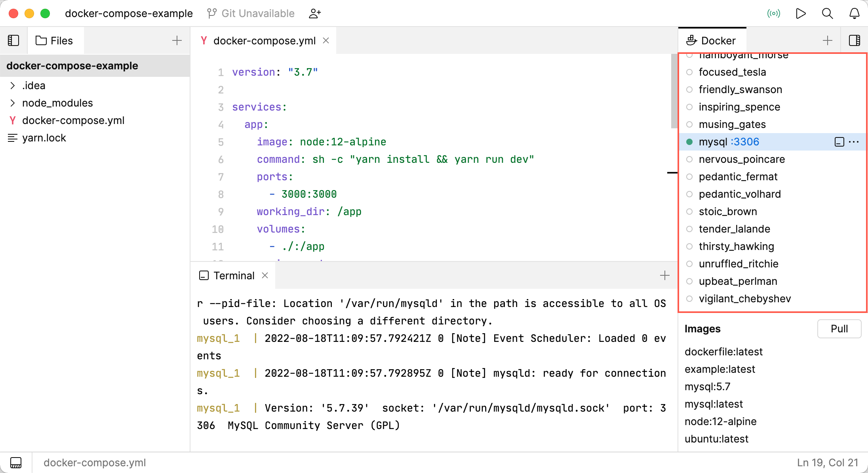Click the Run button in the toolbar
Screen dimensions: 868x473
point(801,13)
